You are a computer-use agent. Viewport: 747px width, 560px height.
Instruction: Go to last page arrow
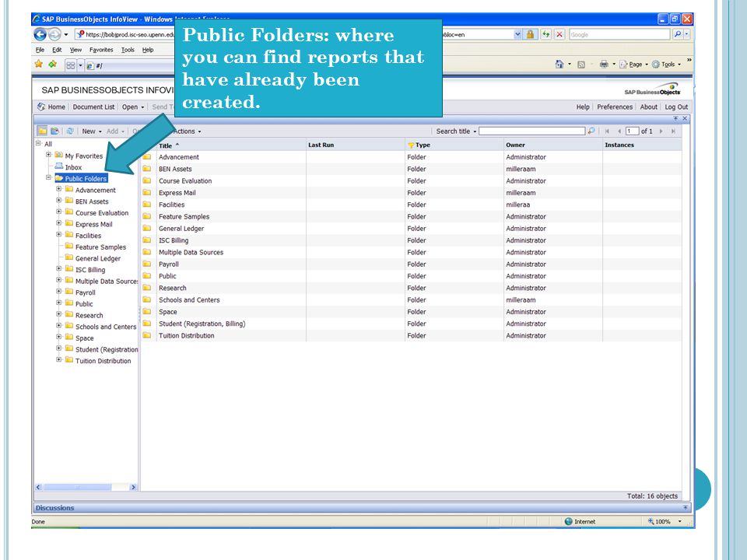click(673, 131)
